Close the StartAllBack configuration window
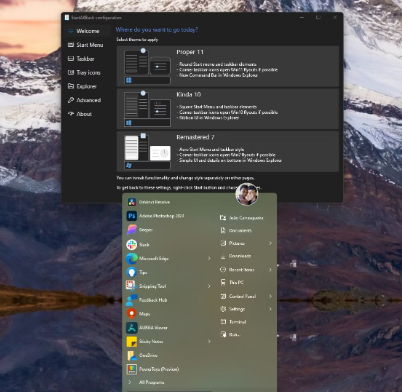Viewport: 402px width, 392px height. 335,17
